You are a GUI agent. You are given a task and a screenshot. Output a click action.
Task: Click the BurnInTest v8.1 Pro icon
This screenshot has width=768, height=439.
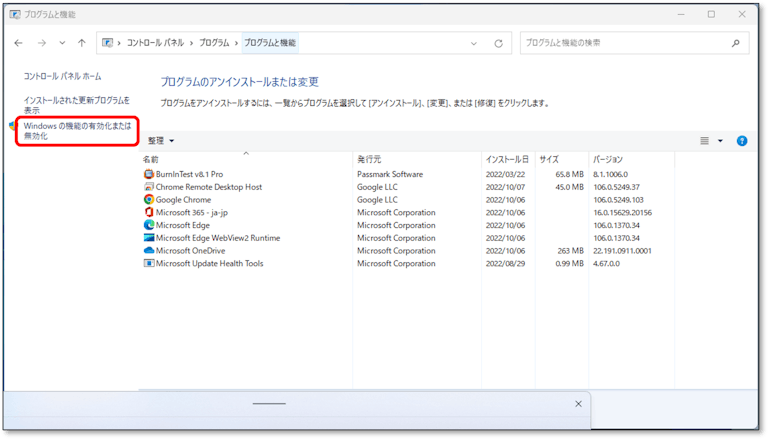click(148, 174)
